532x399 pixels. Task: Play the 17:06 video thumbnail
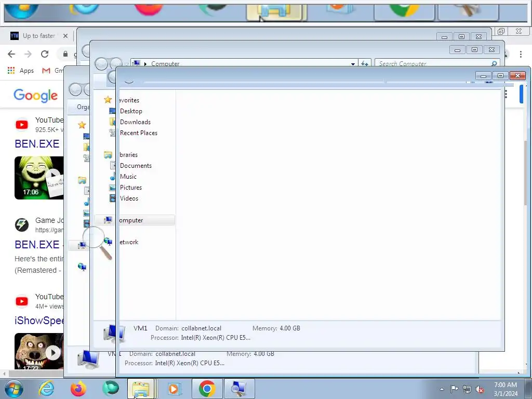[39, 178]
